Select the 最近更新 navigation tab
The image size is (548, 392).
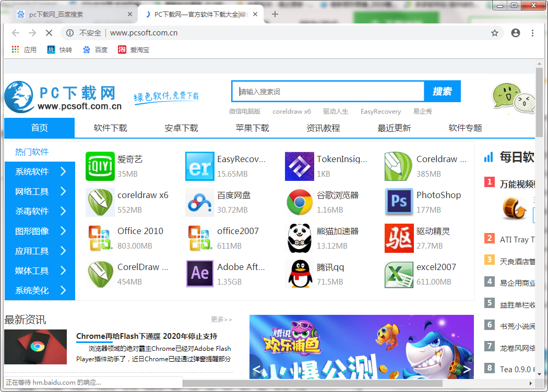tap(394, 128)
